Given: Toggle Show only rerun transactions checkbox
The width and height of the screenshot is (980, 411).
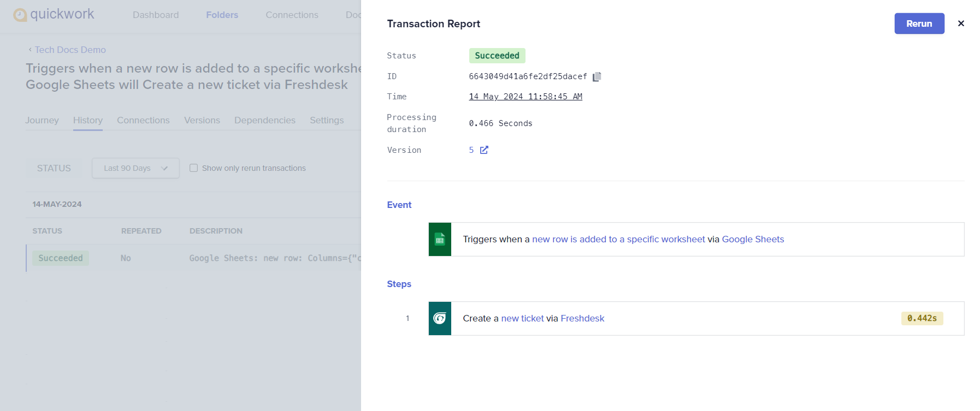Looking at the screenshot, I should [x=193, y=168].
